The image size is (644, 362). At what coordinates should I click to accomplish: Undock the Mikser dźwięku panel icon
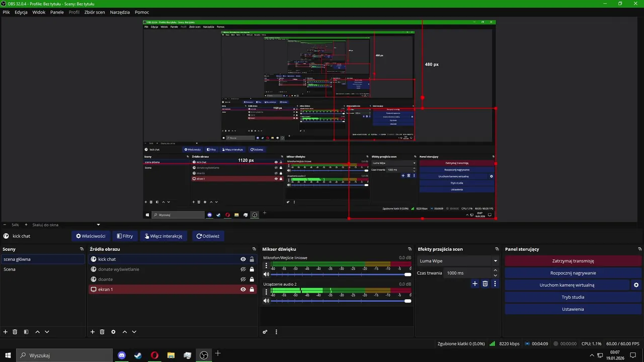tap(410, 249)
